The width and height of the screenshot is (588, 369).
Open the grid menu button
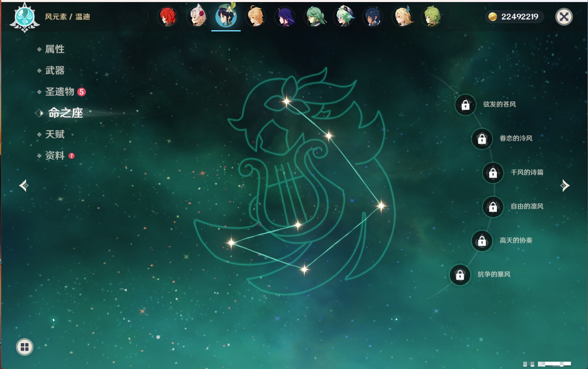(x=24, y=347)
